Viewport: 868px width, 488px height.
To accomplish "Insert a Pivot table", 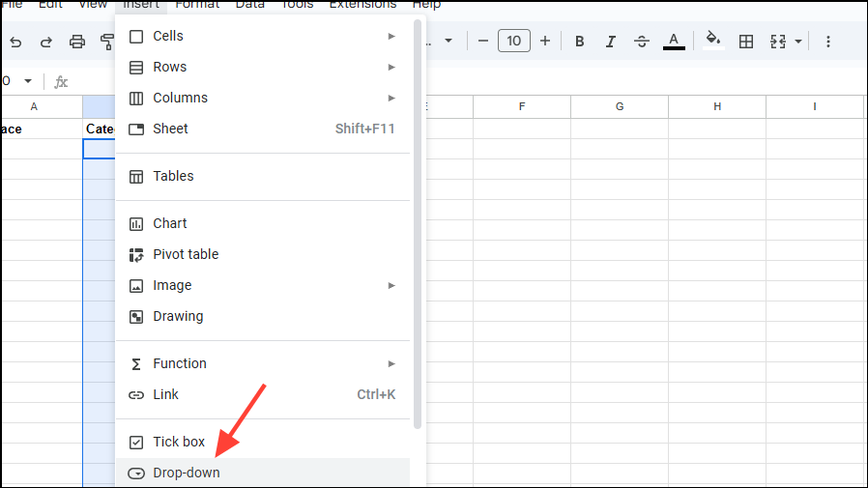I will 263,254.
